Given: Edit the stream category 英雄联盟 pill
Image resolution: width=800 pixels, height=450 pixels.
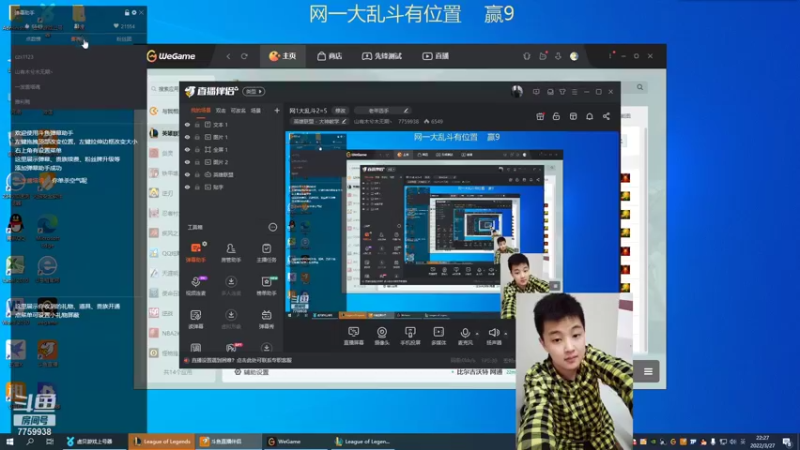Looking at the screenshot, I should [319, 121].
